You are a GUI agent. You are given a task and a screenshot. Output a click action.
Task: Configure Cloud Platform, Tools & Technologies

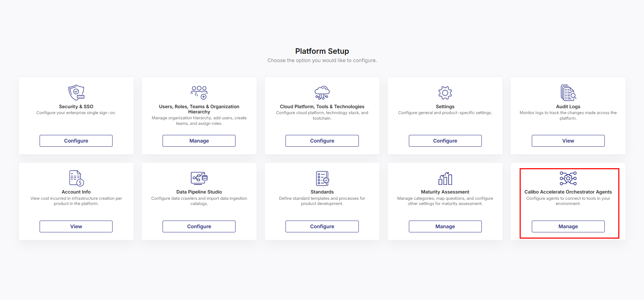[322, 141]
